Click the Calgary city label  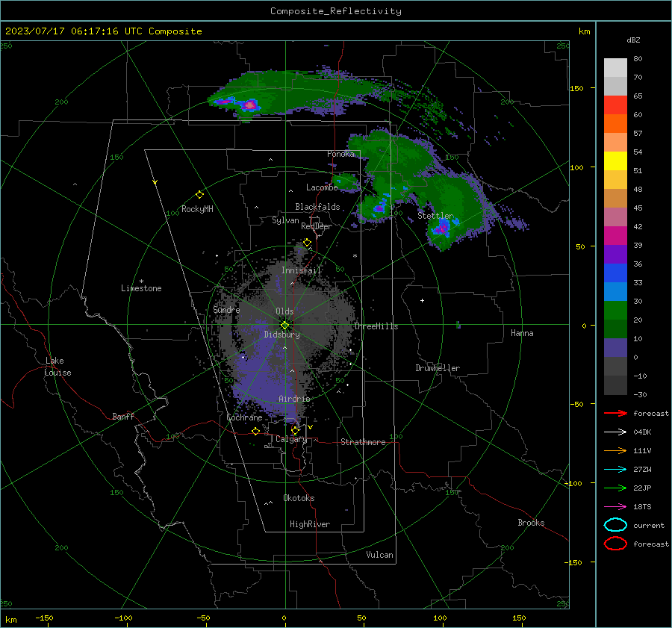coord(291,439)
